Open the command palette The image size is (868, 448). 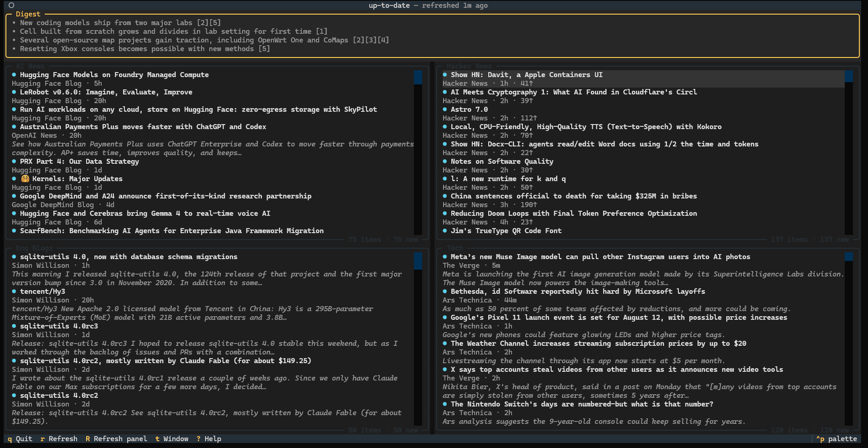click(x=837, y=439)
